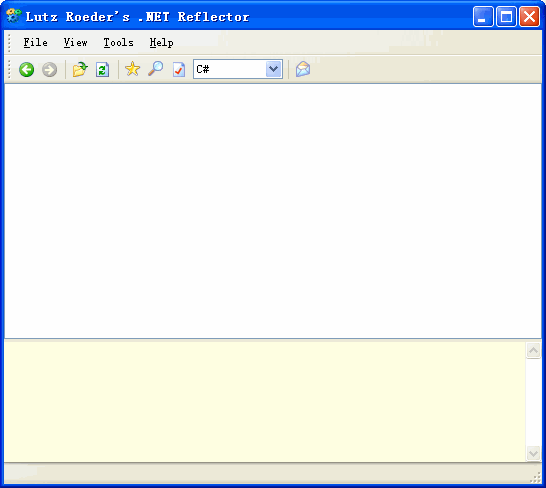546x488 pixels.
Task: Expand the C# language dropdown arrow
Action: click(x=274, y=69)
